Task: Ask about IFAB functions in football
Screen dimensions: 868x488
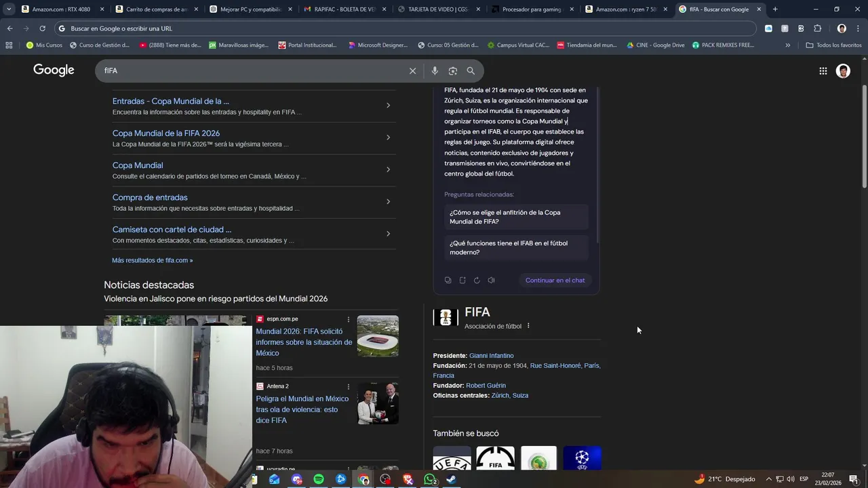Action: click(x=517, y=247)
